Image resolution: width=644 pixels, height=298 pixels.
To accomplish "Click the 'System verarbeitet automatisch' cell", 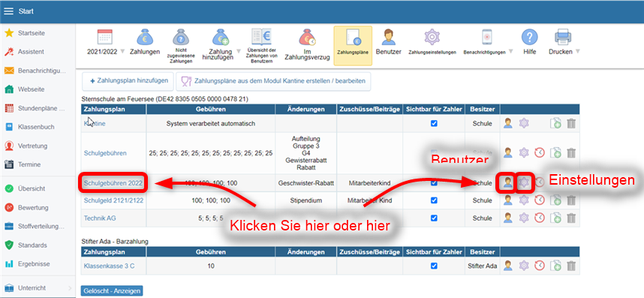I will 211,123.
